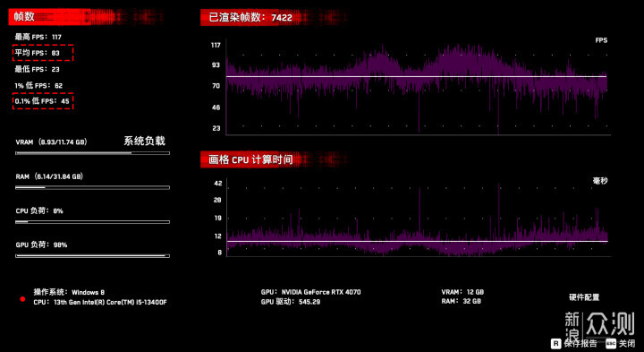
Task: Click the 8 axis label on the CPU time graph
Action: point(220,253)
